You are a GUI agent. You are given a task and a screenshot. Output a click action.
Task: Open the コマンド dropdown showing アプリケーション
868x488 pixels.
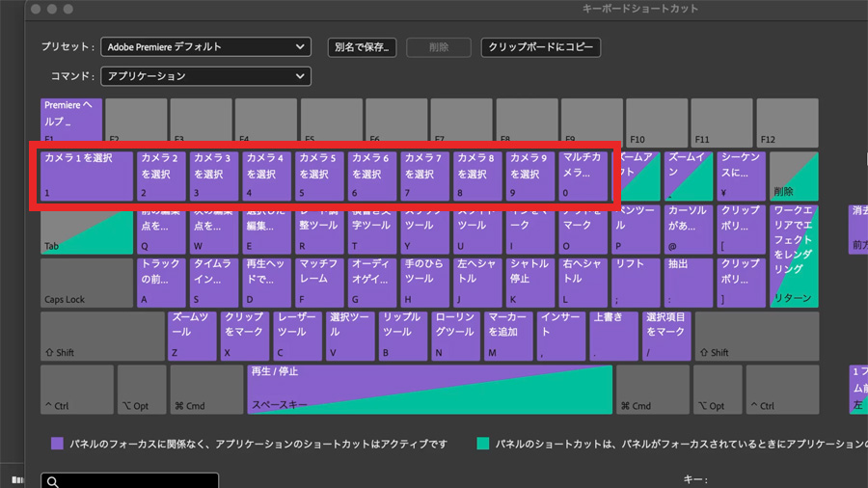click(205, 76)
